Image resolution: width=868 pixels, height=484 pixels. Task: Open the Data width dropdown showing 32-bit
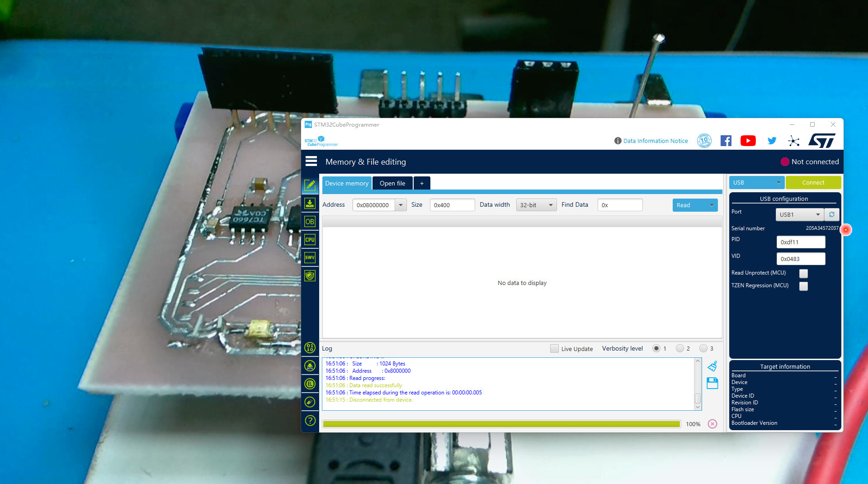pyautogui.click(x=536, y=204)
